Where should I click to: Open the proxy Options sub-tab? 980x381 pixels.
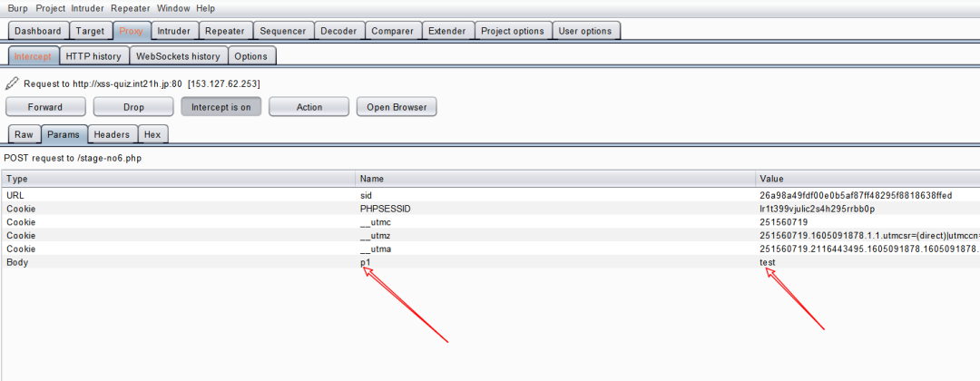(251, 55)
